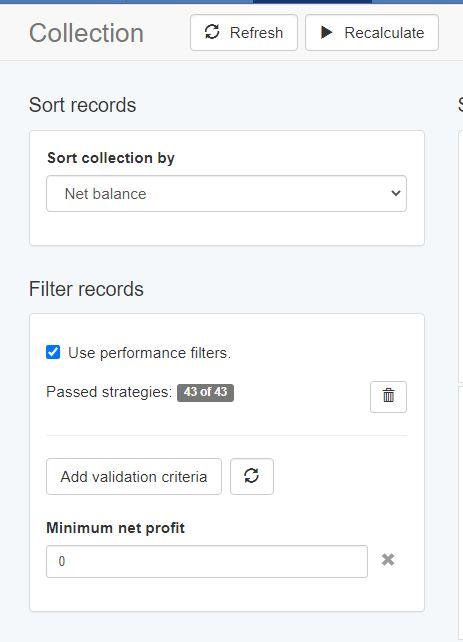The image size is (463, 642).
Task: Click the Refresh button label
Action: click(256, 33)
